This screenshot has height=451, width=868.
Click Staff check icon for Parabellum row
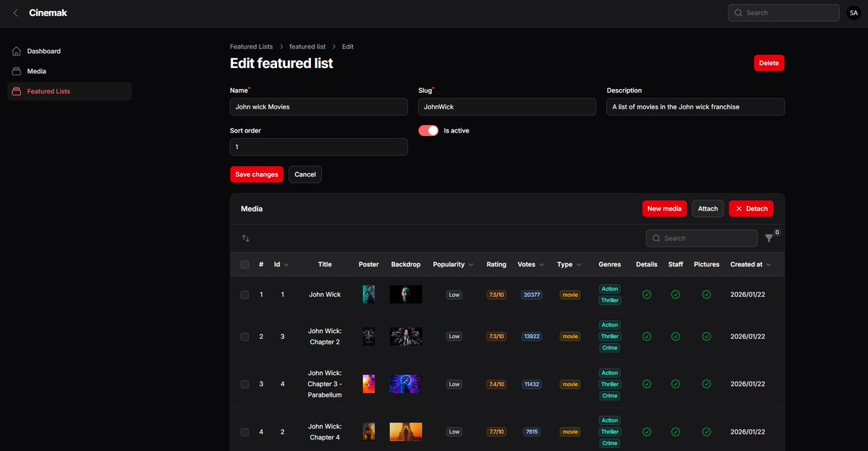pyautogui.click(x=676, y=384)
